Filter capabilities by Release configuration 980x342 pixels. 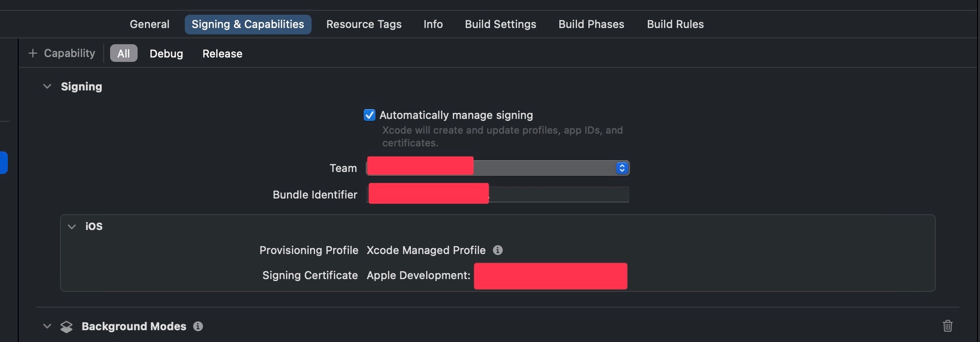point(222,54)
